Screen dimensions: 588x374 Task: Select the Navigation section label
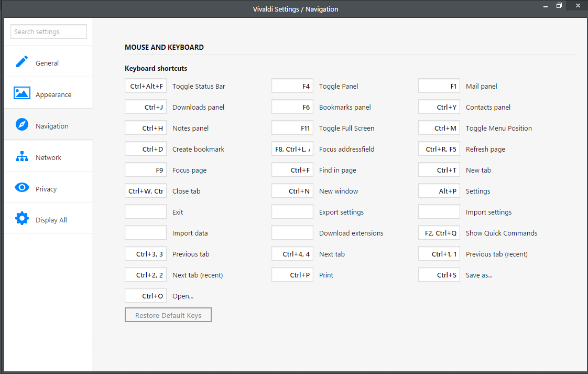(x=52, y=126)
